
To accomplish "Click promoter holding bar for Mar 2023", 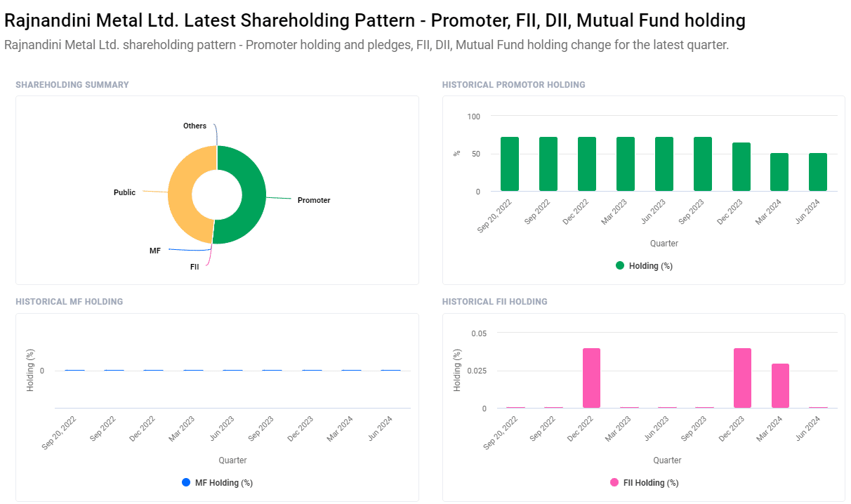I will (x=626, y=164).
